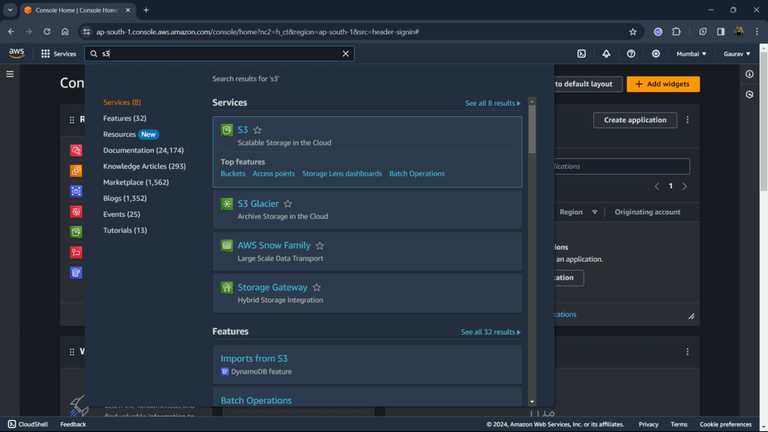Grab the applications widget resize handle
768x432 pixels.
coord(691,316)
